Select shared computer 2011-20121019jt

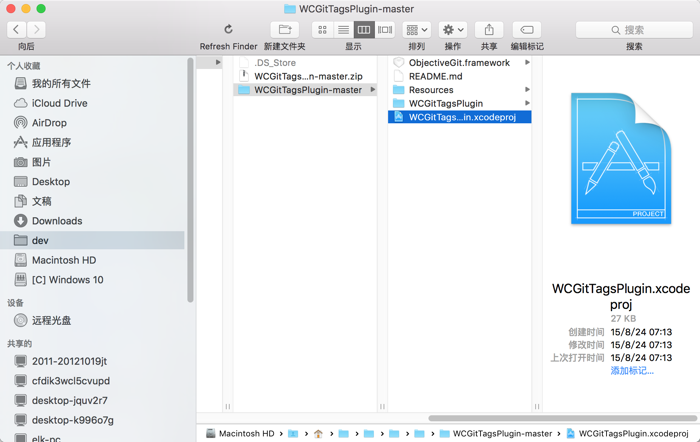coord(92,361)
